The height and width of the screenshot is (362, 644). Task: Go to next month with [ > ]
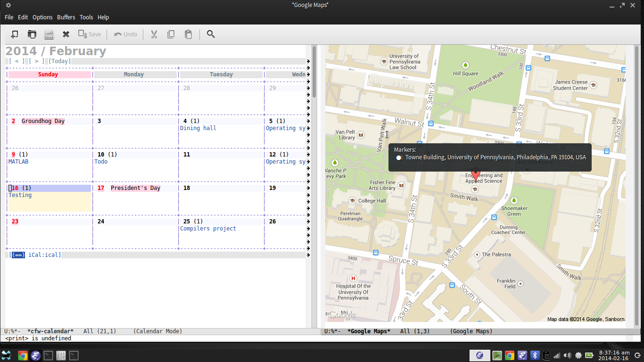click(x=37, y=61)
